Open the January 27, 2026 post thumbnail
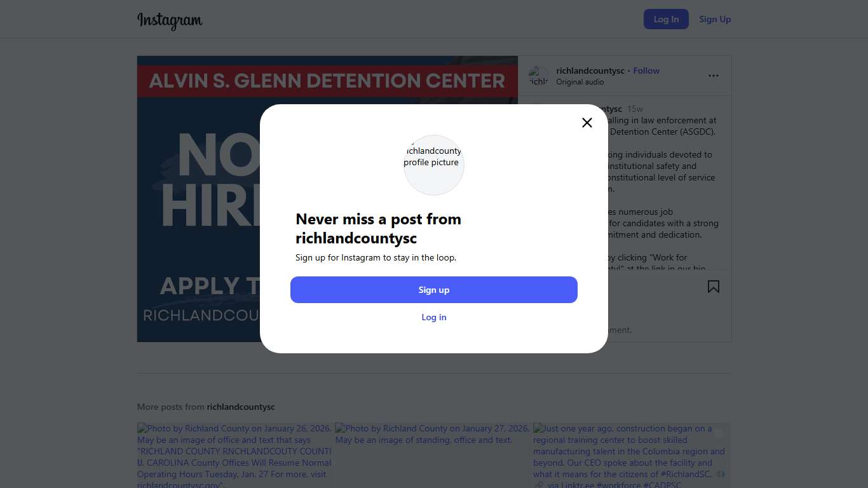This screenshot has width=868, height=488. click(x=432, y=455)
